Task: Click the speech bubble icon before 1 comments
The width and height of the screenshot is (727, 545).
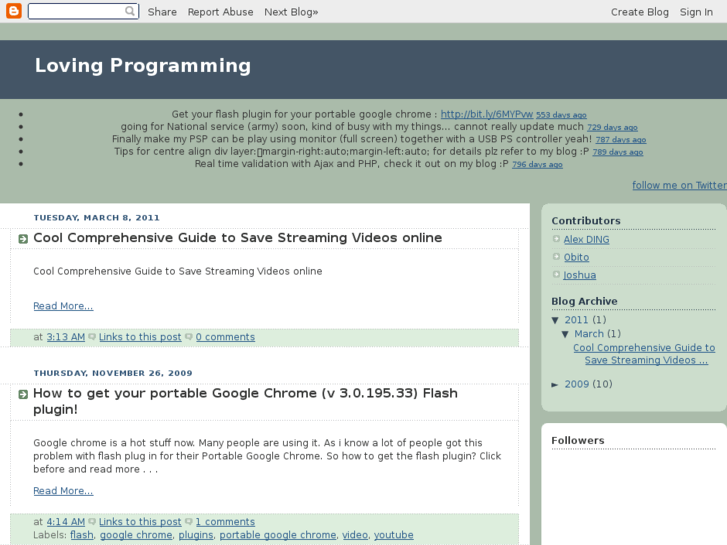Action: (x=189, y=521)
